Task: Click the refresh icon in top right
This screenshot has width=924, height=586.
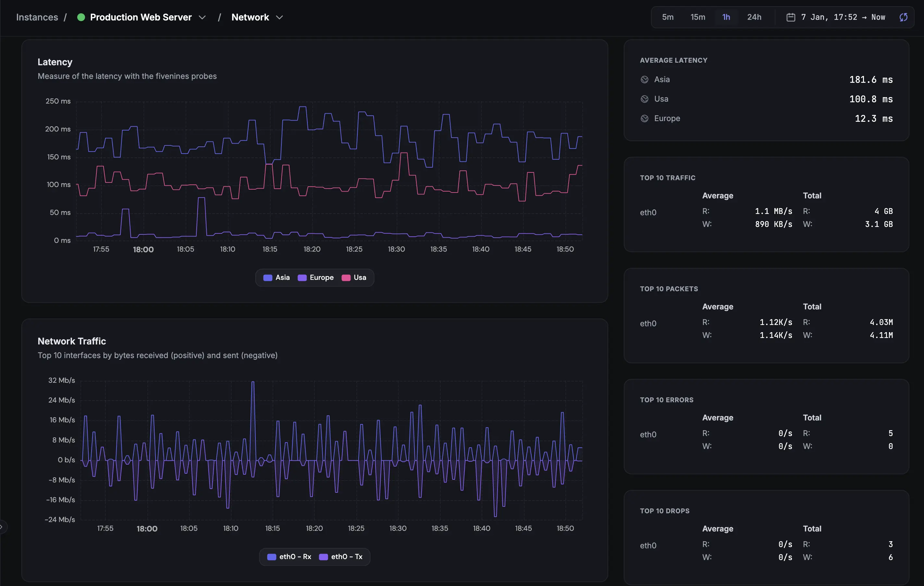Action: point(903,17)
